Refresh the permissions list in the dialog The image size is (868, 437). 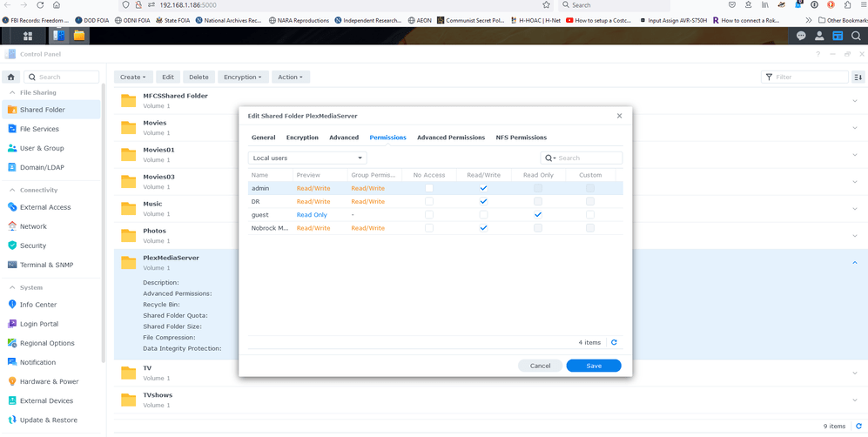pos(614,342)
